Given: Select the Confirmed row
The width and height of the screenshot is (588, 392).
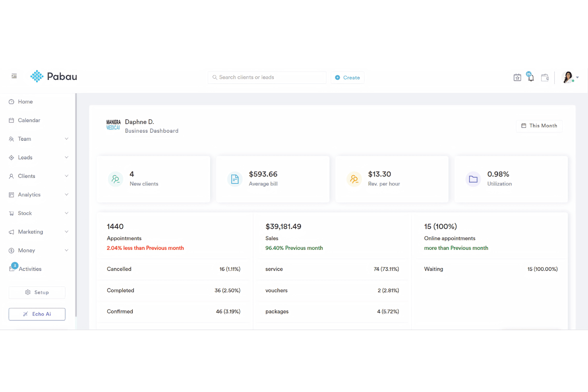Looking at the screenshot, I should click(174, 312).
